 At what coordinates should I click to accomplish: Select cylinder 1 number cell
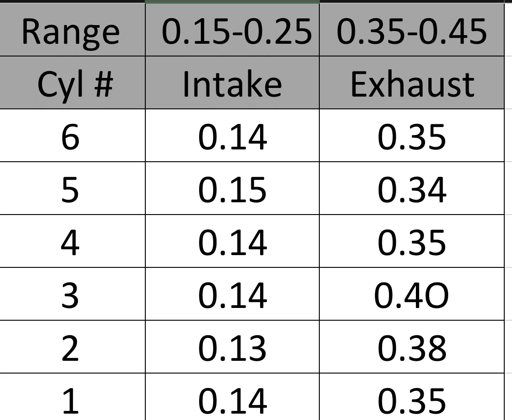pyautogui.click(x=72, y=397)
